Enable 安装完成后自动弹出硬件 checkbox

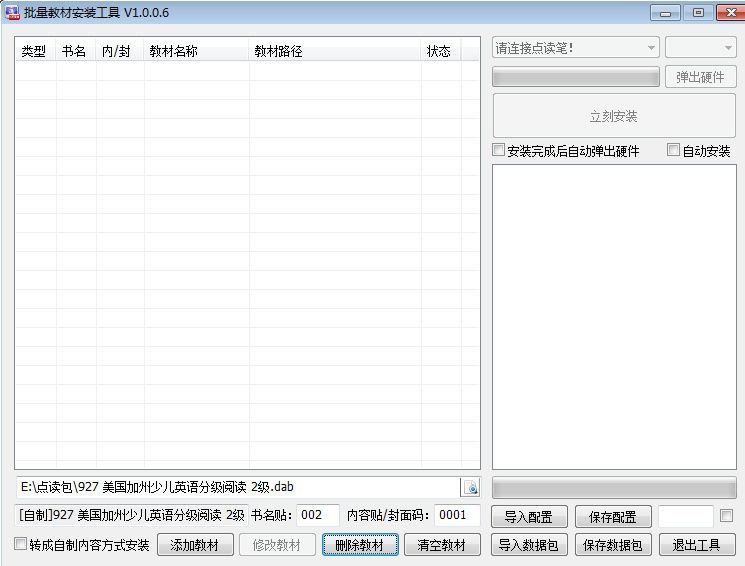tap(499, 151)
